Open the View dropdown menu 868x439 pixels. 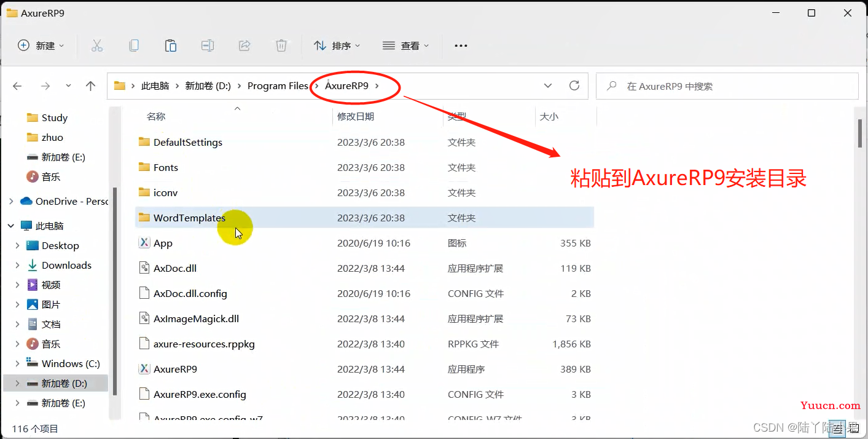[405, 45]
